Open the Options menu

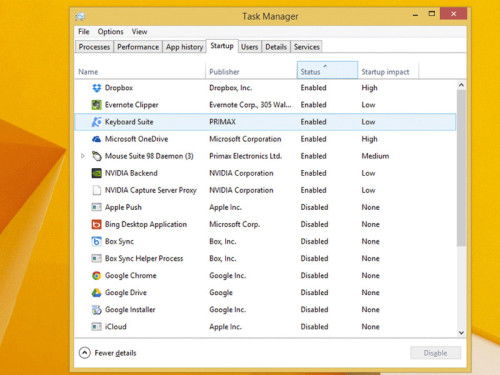pos(110,32)
